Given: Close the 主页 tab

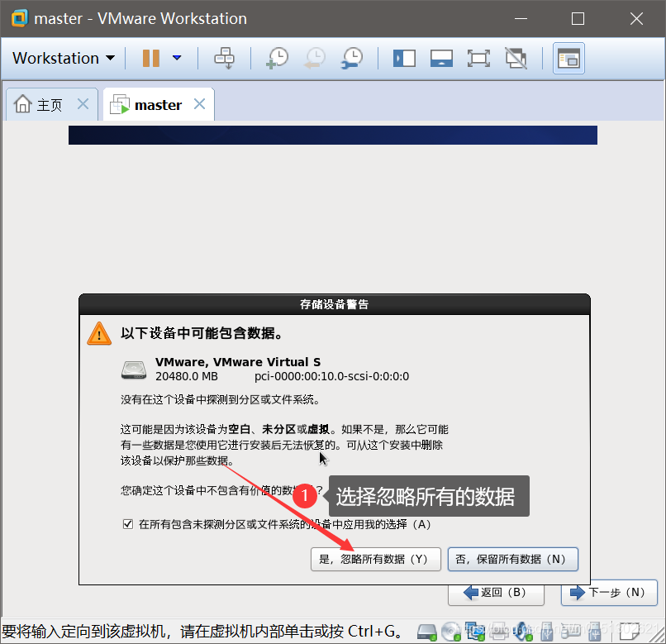Looking at the screenshot, I should (x=83, y=103).
